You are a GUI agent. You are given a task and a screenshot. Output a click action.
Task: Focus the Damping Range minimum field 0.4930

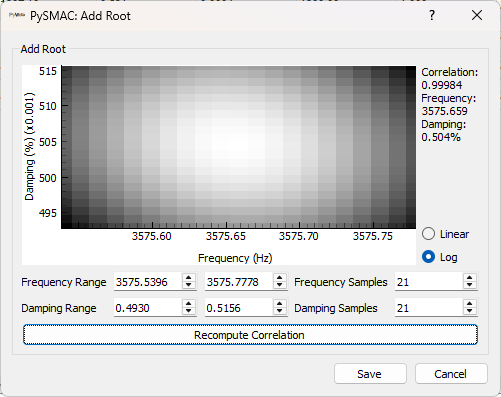(148, 308)
